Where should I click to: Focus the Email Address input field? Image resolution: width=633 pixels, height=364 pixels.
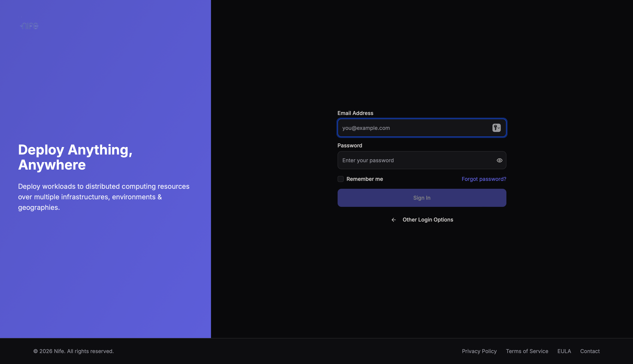pyautogui.click(x=413, y=128)
